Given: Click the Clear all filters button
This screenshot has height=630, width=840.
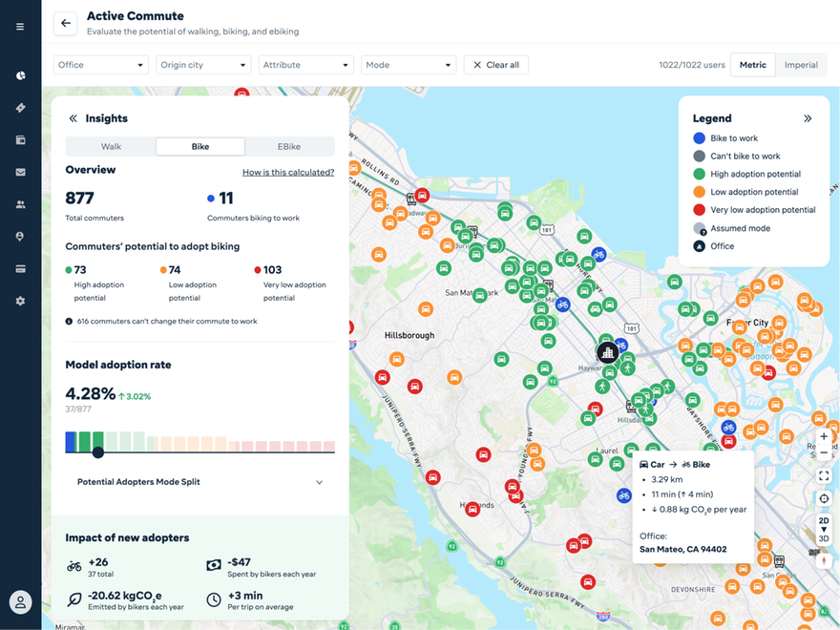Looking at the screenshot, I should pos(497,64).
